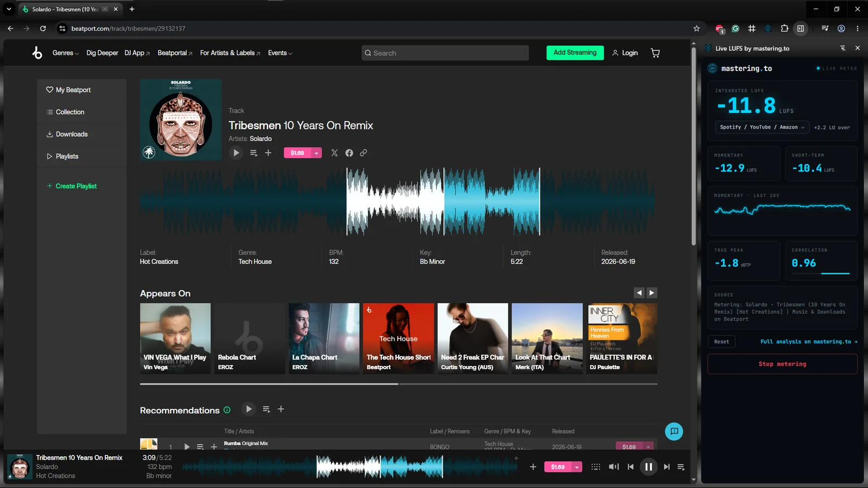Viewport: 868px width, 488px height.
Task: Click the Add Streaming button
Action: click(x=575, y=53)
